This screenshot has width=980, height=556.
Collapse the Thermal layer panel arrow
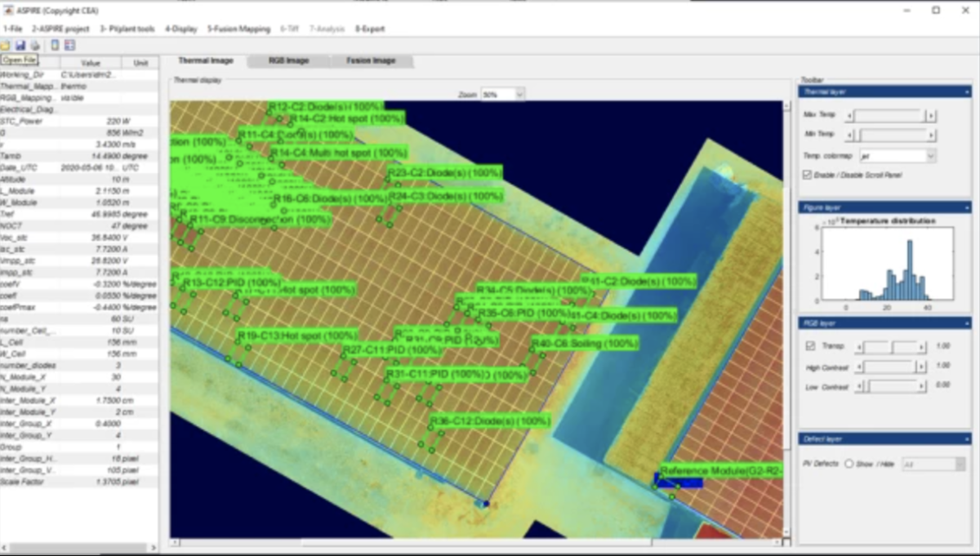(966, 91)
